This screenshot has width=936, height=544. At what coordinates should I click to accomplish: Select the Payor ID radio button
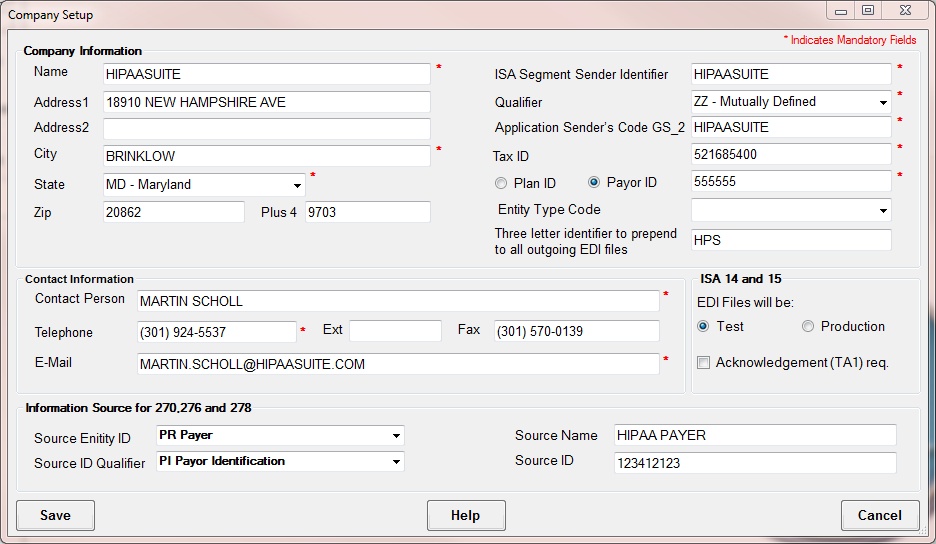[x=594, y=183]
